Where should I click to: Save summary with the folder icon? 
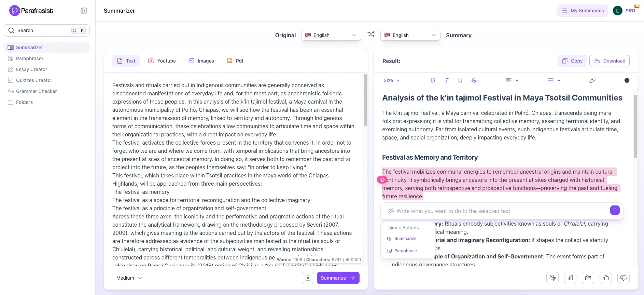588,278
